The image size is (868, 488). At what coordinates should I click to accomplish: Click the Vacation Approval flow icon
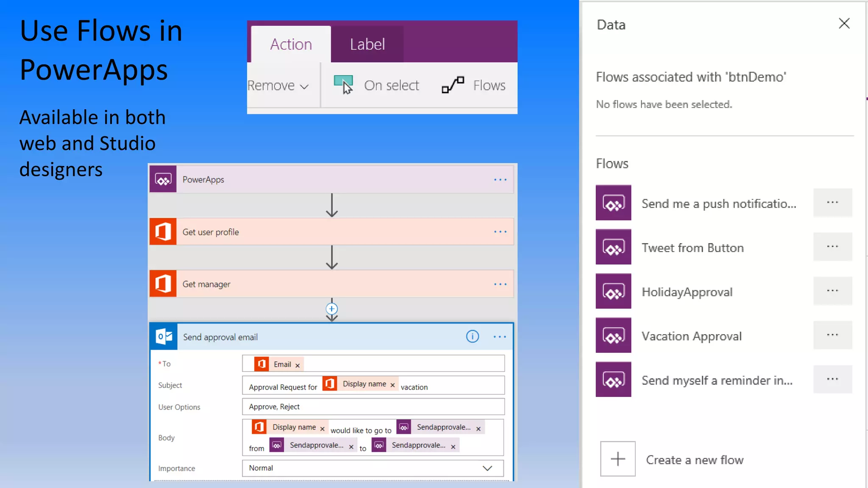[613, 335]
